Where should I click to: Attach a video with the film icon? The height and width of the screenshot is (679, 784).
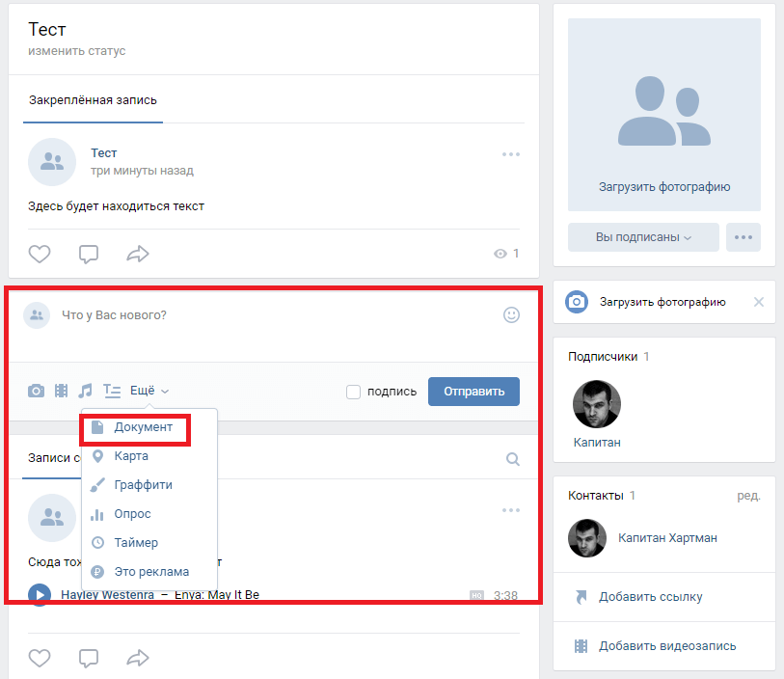coord(61,391)
